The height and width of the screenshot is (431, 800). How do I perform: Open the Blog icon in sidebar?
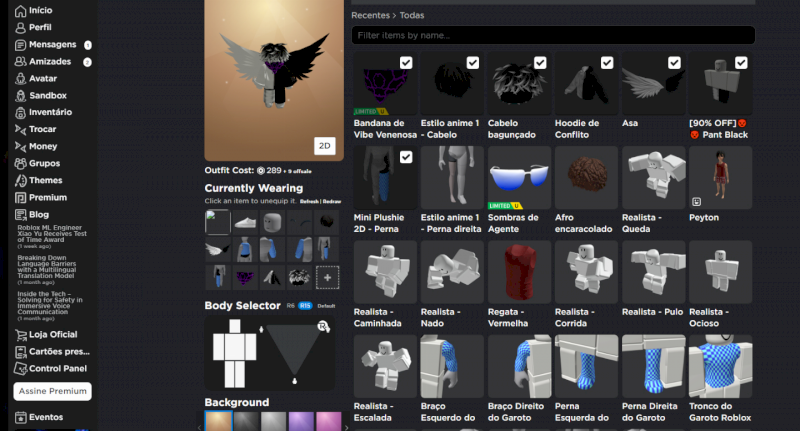tap(20, 215)
